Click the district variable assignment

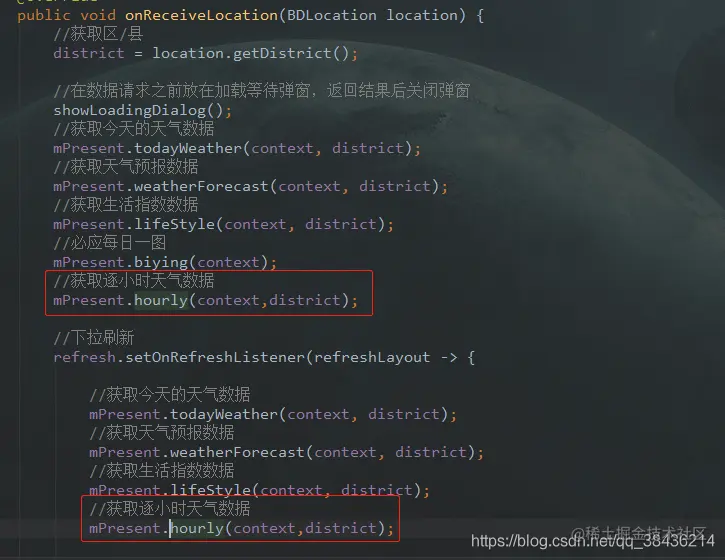tap(88, 53)
